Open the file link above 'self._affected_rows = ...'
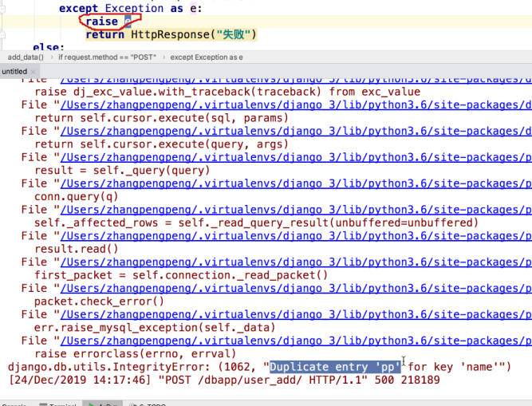 (x=296, y=210)
